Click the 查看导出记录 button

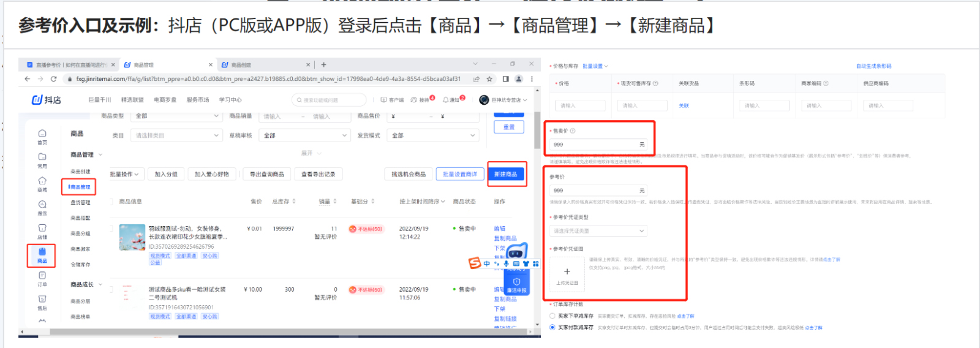[x=318, y=175]
